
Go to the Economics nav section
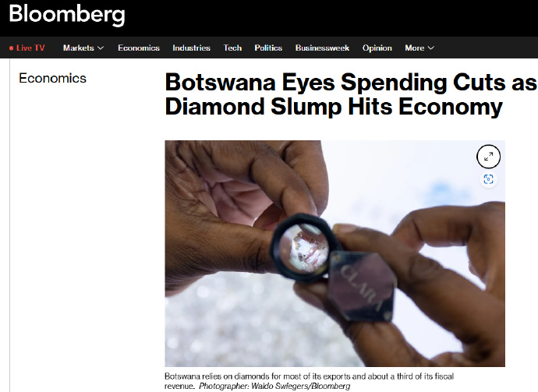point(139,48)
